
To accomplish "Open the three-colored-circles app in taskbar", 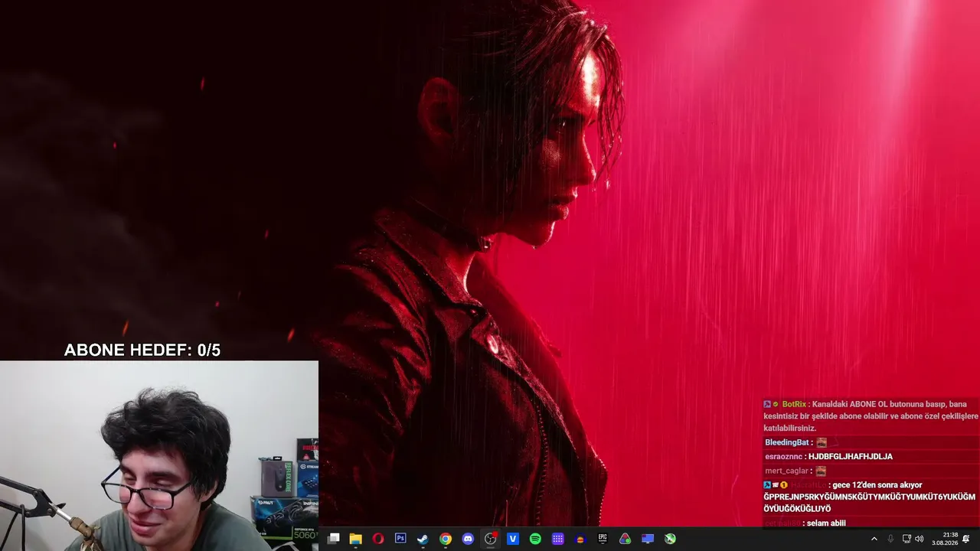I will click(x=626, y=539).
